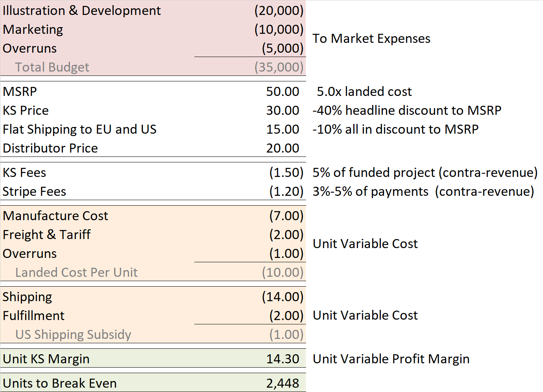The height and width of the screenshot is (392, 543).
Task: Select the 'Unit Variable Profit Margin' note
Action: coord(391,359)
